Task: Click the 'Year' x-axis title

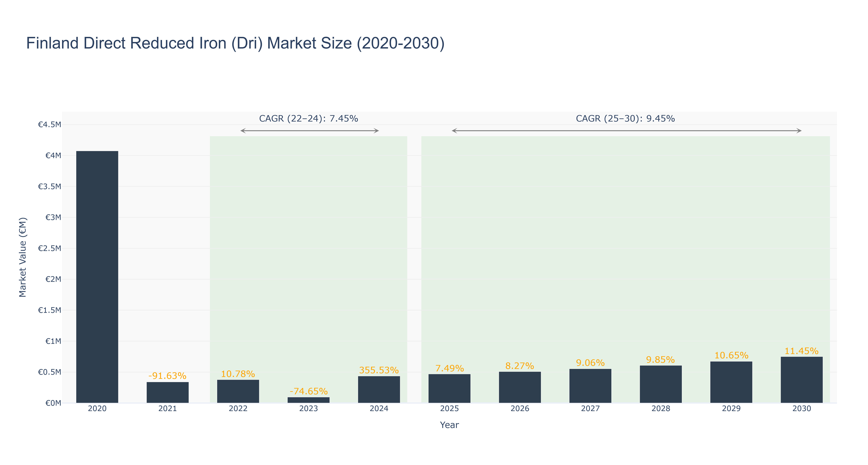Action: [449, 425]
